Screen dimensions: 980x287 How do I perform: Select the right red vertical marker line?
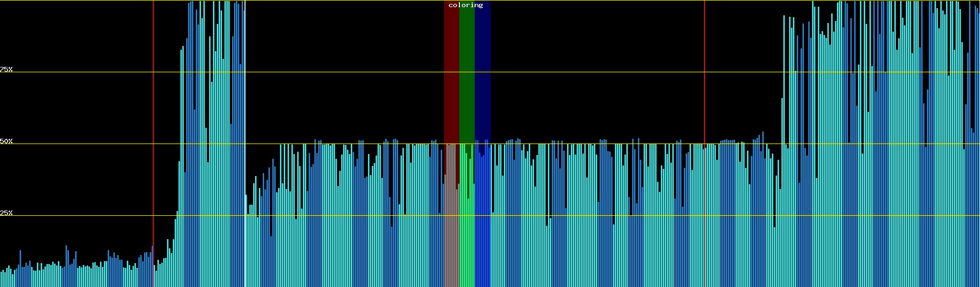coord(704,96)
